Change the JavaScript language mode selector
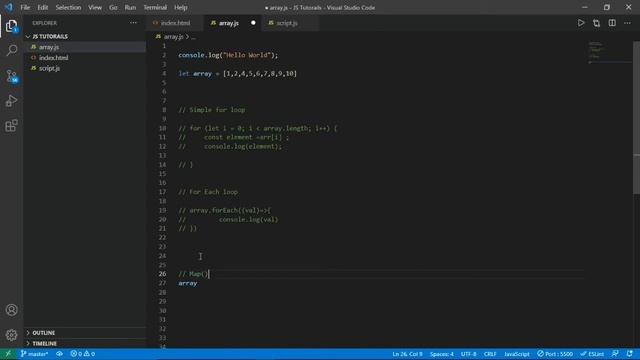Screen dimensions: 640x360 click(x=517, y=354)
